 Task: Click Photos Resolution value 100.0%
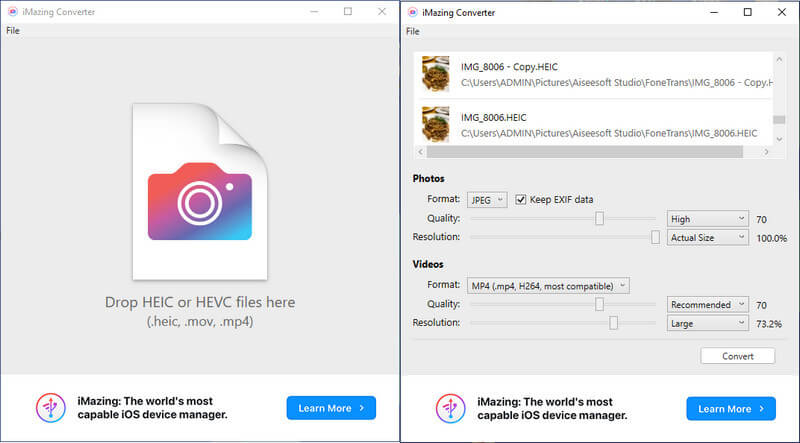pyautogui.click(x=771, y=238)
